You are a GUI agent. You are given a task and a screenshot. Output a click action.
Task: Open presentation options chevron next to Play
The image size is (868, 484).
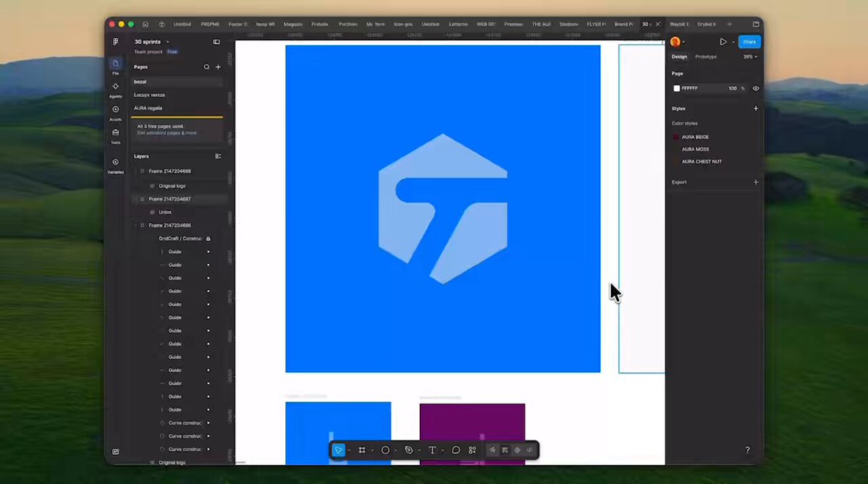tap(733, 42)
